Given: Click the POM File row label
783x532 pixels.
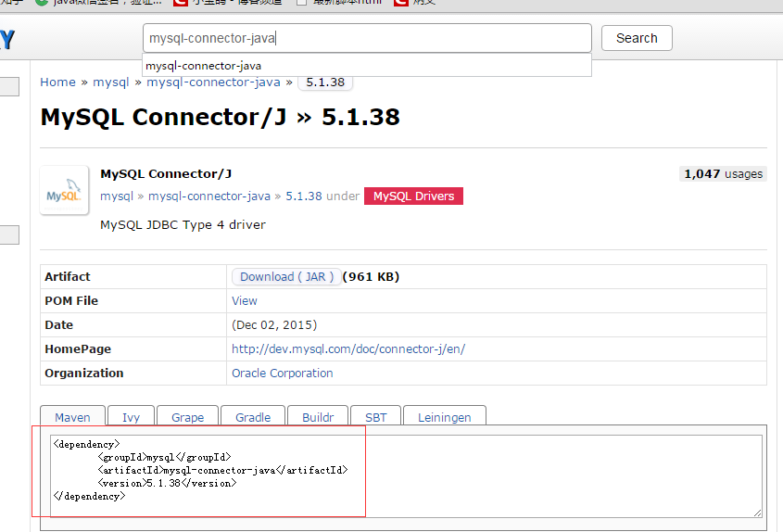Looking at the screenshot, I should [71, 300].
